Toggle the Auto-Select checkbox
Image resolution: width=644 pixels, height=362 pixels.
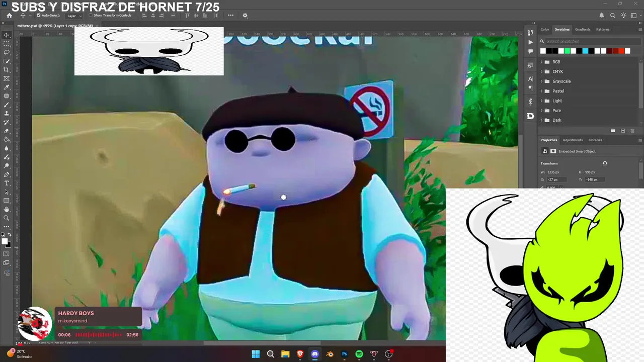[x=39, y=16]
